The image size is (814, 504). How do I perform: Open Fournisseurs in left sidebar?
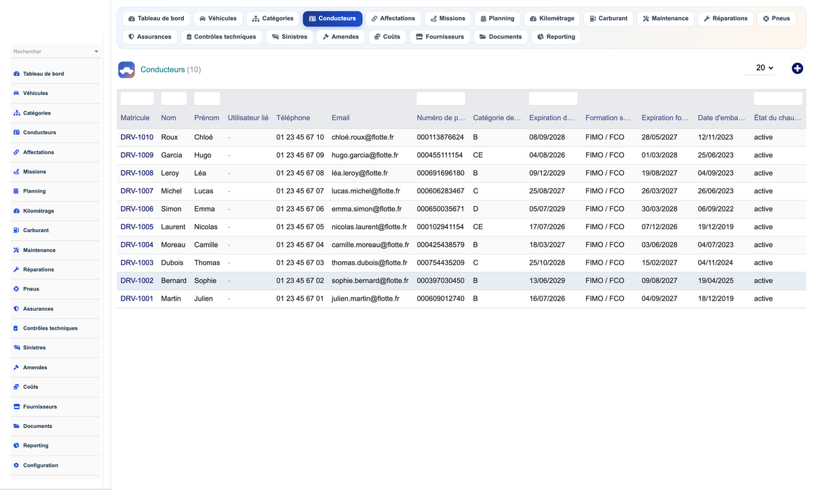point(55,407)
